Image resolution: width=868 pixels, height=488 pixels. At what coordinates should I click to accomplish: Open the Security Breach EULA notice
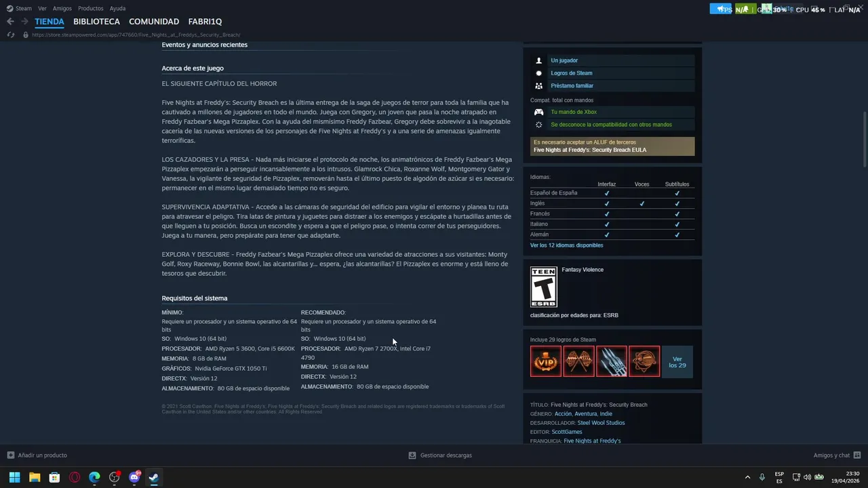pyautogui.click(x=612, y=146)
